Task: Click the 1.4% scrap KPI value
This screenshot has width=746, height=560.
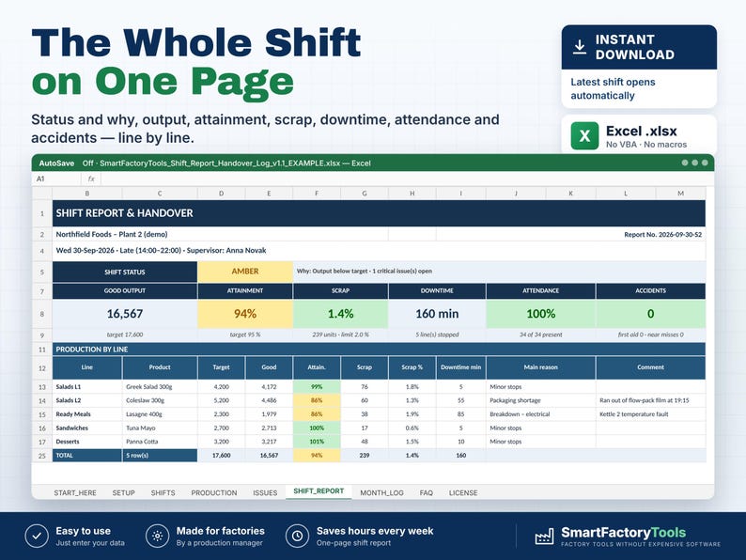Action: pyautogui.click(x=341, y=314)
